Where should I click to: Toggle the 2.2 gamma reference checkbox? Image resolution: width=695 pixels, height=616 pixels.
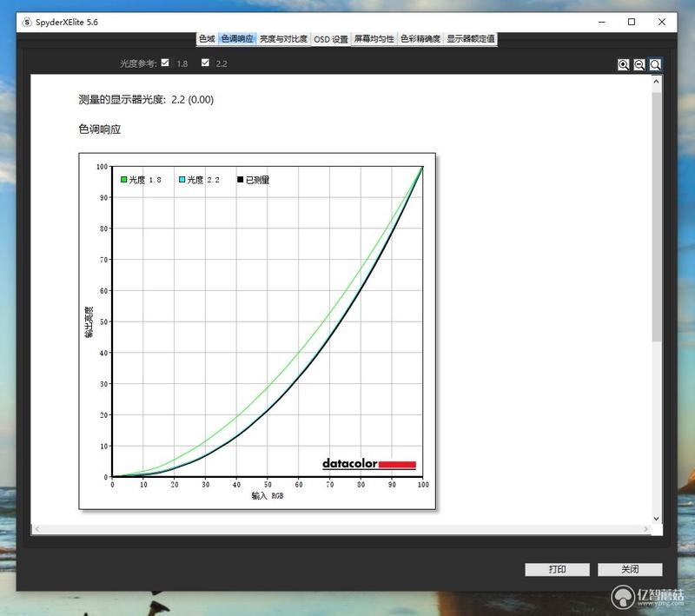[205, 63]
